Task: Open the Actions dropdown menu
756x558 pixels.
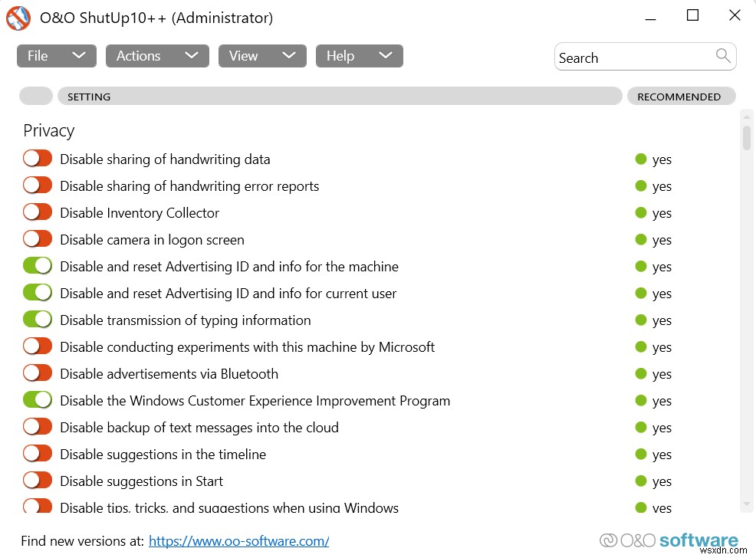Action: 157,55
